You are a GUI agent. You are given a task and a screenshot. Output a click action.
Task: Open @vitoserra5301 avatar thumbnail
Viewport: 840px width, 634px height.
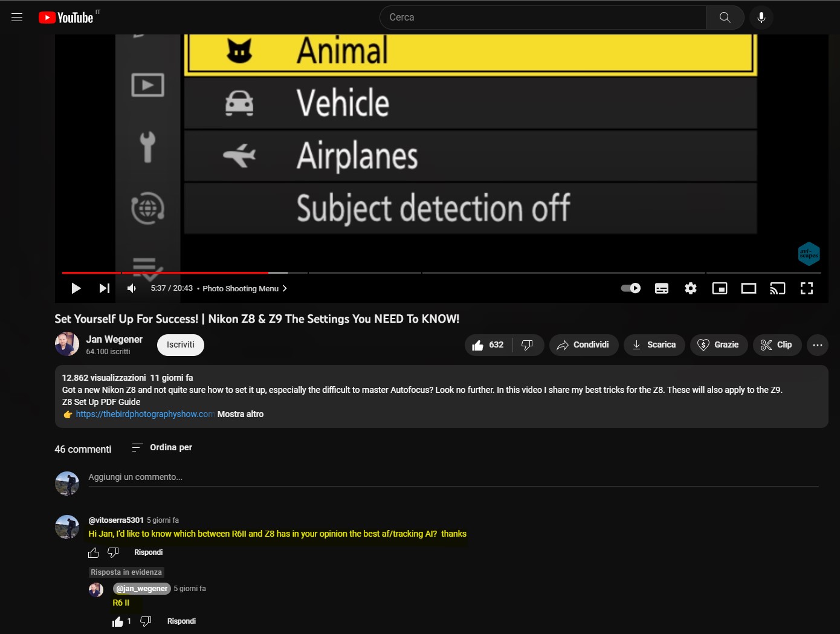click(67, 527)
